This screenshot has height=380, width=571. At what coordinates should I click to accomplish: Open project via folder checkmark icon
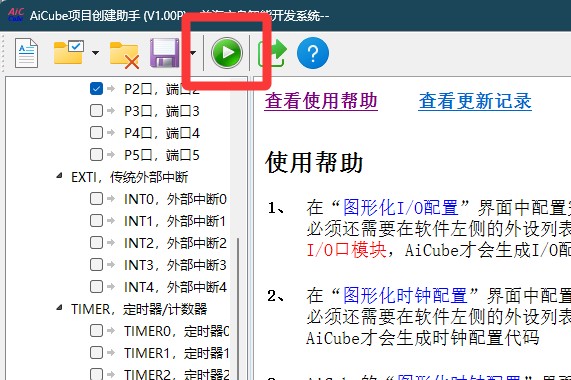tap(69, 53)
